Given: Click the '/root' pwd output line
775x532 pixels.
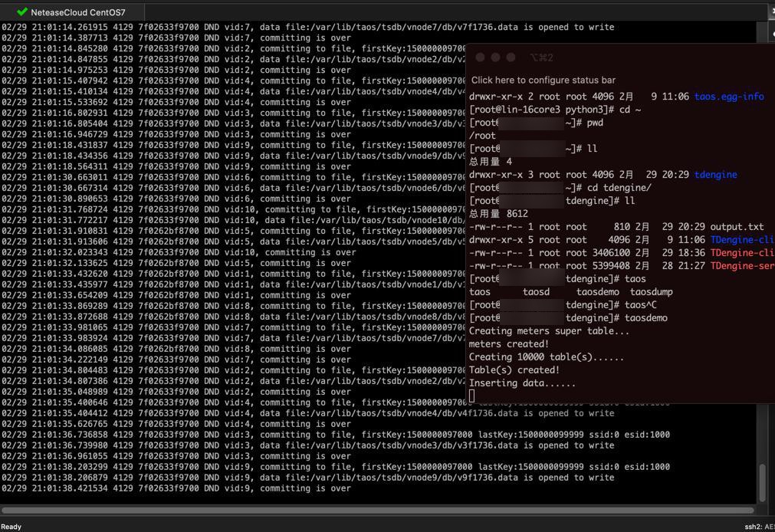Looking at the screenshot, I should [482, 136].
